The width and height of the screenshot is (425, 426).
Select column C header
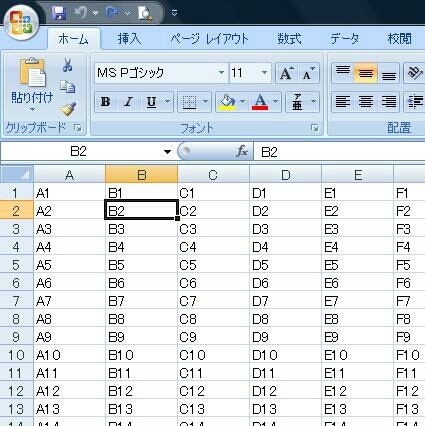[x=213, y=175]
